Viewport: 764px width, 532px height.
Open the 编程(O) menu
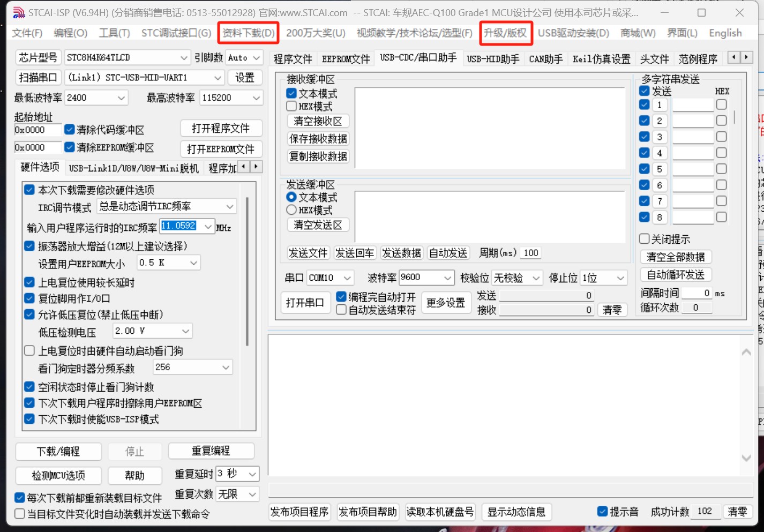pos(70,33)
